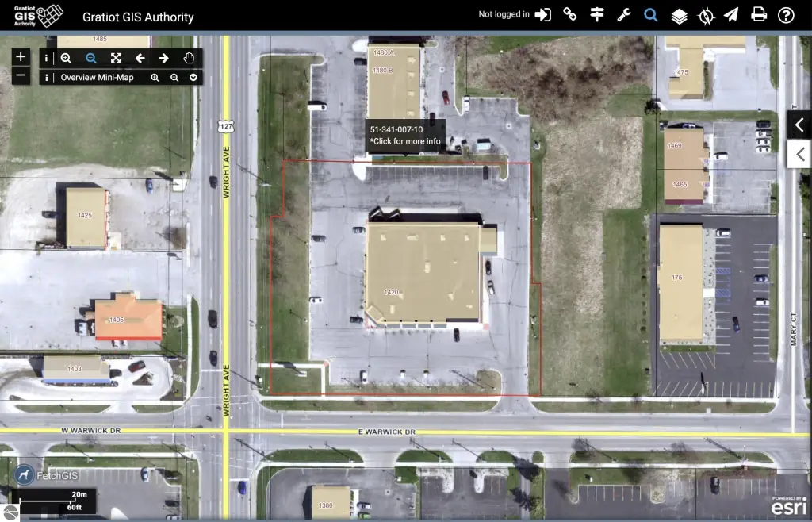This screenshot has width=812, height=522.
Task: Enable the zoom-in magnifier tool in toolbar
Action: pyautogui.click(x=66, y=58)
